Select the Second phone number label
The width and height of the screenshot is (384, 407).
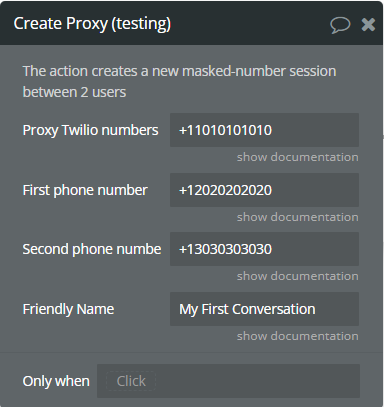[x=92, y=249]
